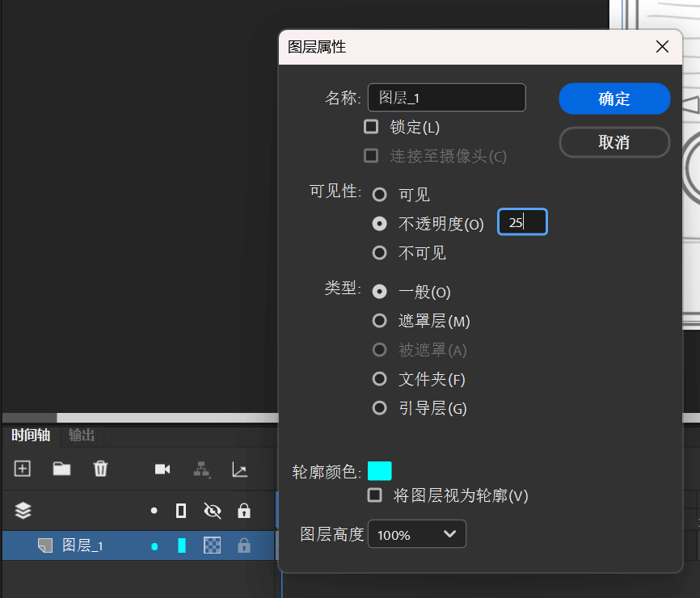The height and width of the screenshot is (598, 700).
Task: Switch to the 输出 tab
Action: [x=82, y=435]
